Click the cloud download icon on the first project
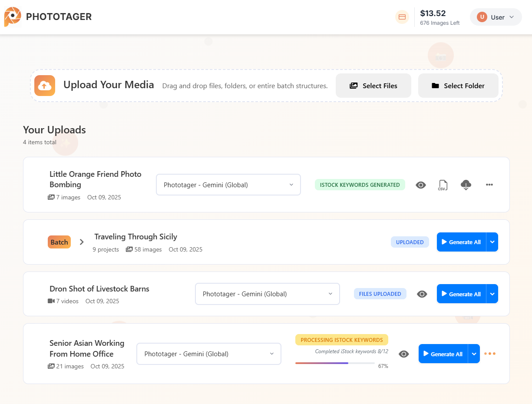This screenshot has height=404, width=532. pos(466,185)
